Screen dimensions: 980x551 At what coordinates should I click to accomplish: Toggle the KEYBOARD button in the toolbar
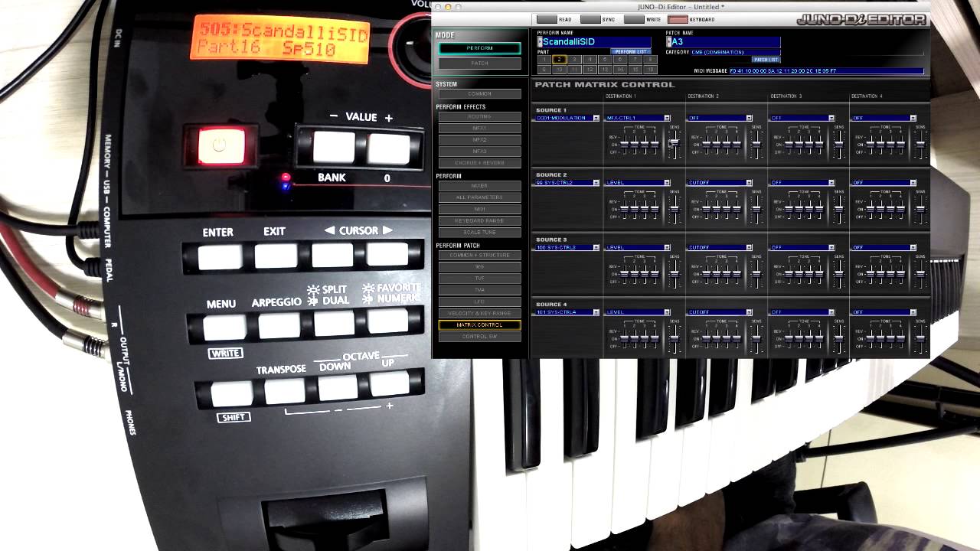678,19
